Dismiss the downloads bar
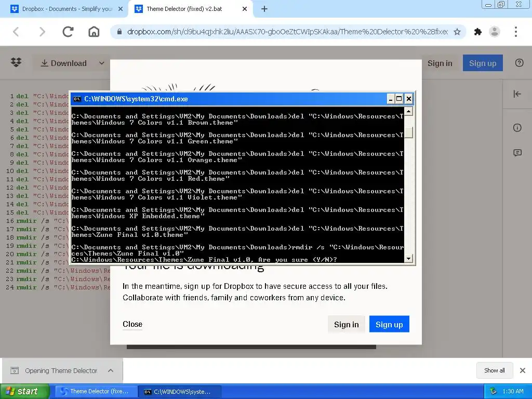The width and height of the screenshot is (532, 399). [523, 370]
